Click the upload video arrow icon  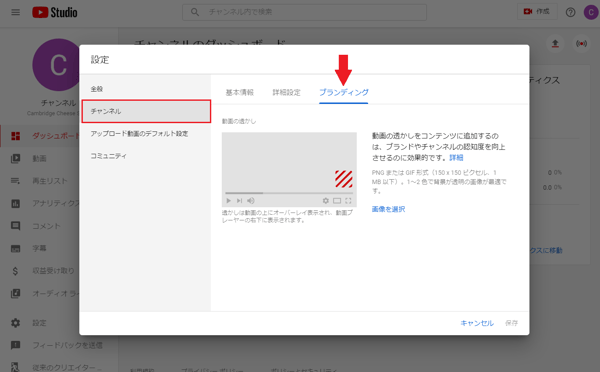coord(555,44)
